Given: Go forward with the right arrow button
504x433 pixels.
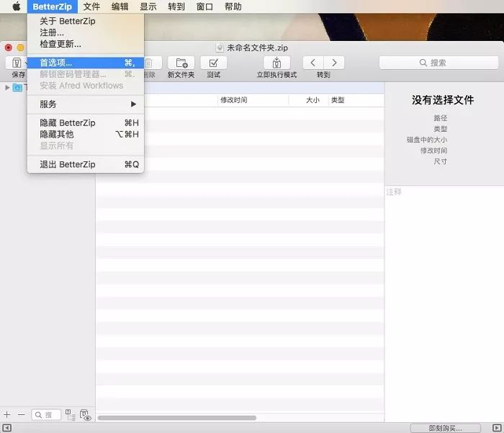Looking at the screenshot, I should [x=334, y=63].
